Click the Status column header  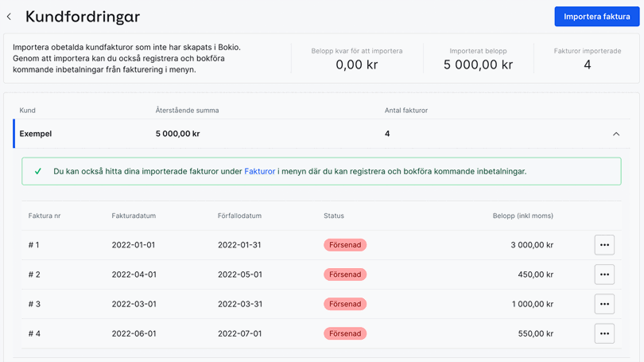(334, 216)
